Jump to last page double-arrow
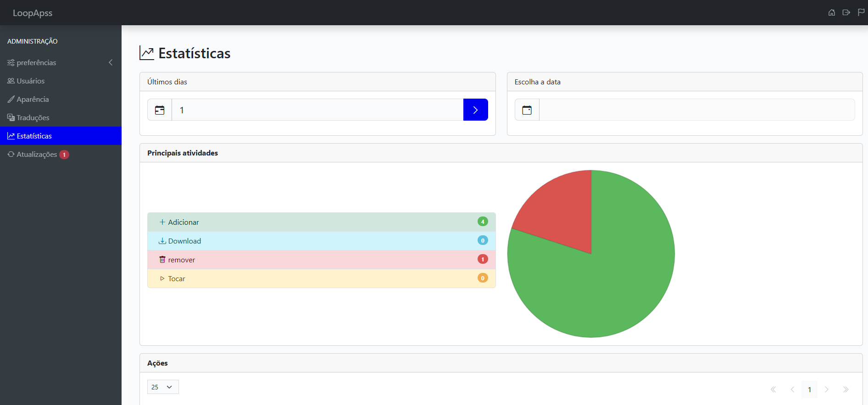 [846, 389]
